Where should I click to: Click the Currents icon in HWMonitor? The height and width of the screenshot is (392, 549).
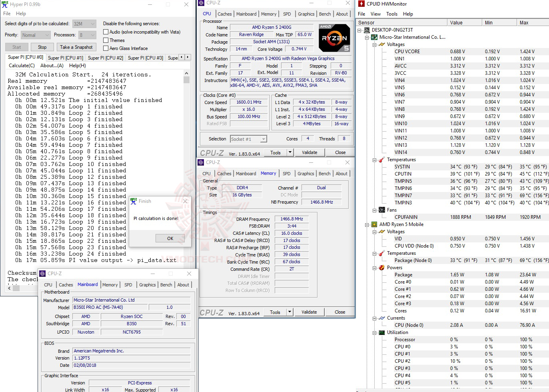click(382, 318)
